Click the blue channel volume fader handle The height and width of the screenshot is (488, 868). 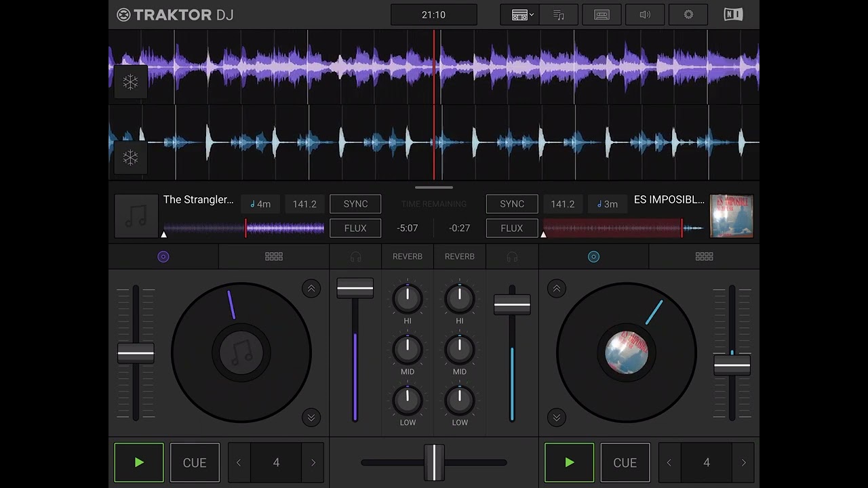click(512, 305)
